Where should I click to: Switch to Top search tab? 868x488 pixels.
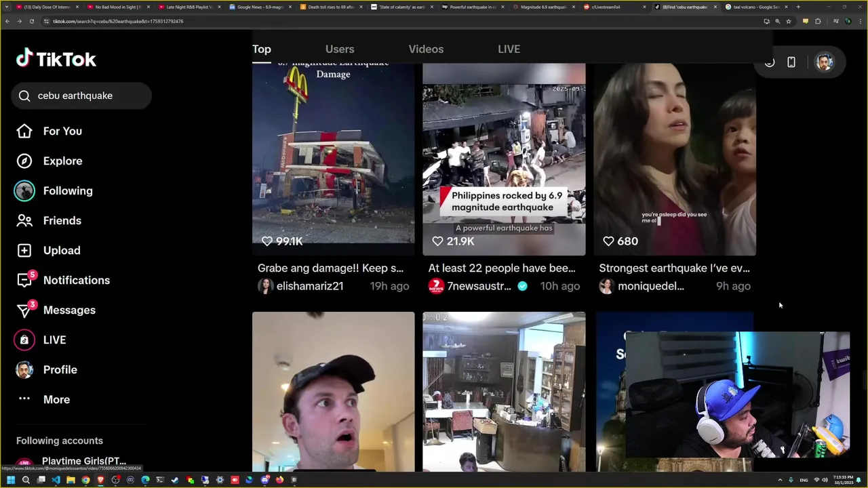point(262,49)
